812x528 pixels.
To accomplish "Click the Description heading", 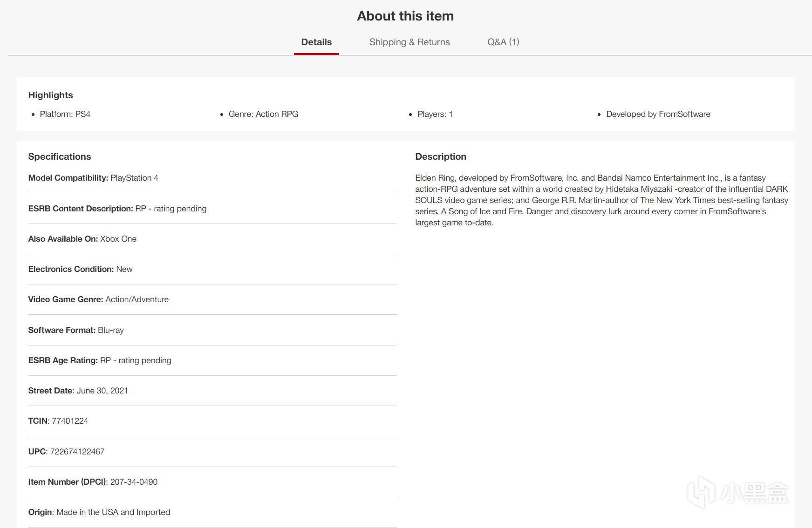I will (441, 156).
